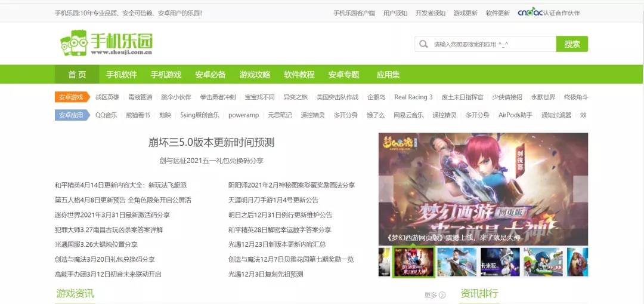
Task: Open Real Racing 3 game link
Action: [x=413, y=97]
